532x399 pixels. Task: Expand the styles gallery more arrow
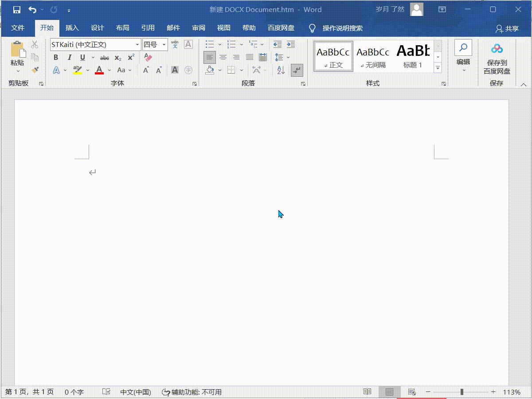(438, 68)
